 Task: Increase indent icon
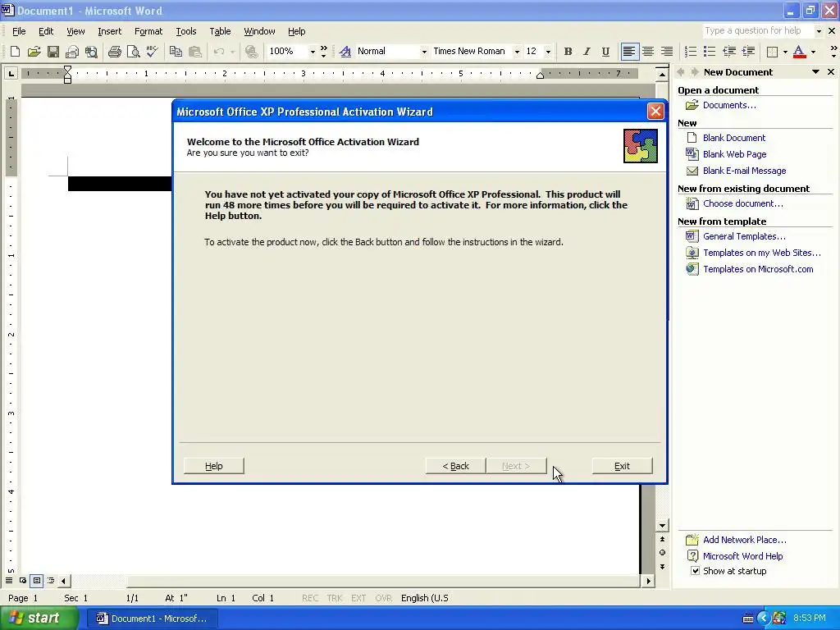pyautogui.click(x=748, y=52)
